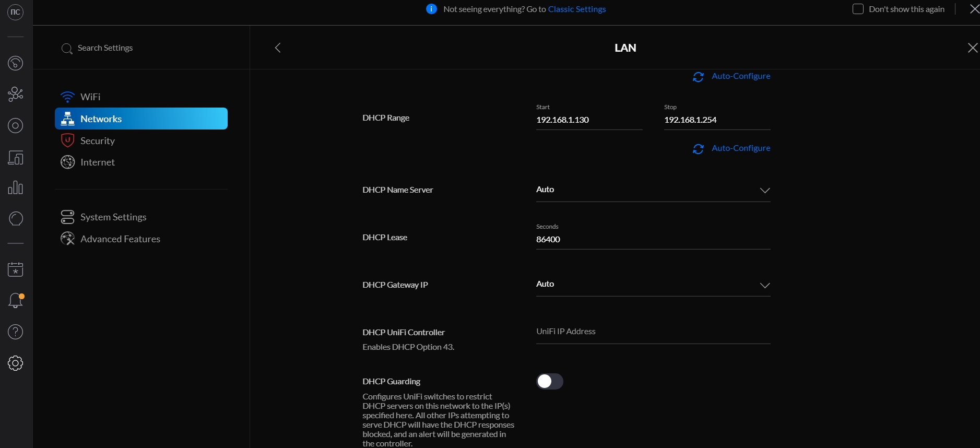The height and width of the screenshot is (448, 980).
Task: Click Auto-Configure below DHCP Range
Action: (741, 148)
